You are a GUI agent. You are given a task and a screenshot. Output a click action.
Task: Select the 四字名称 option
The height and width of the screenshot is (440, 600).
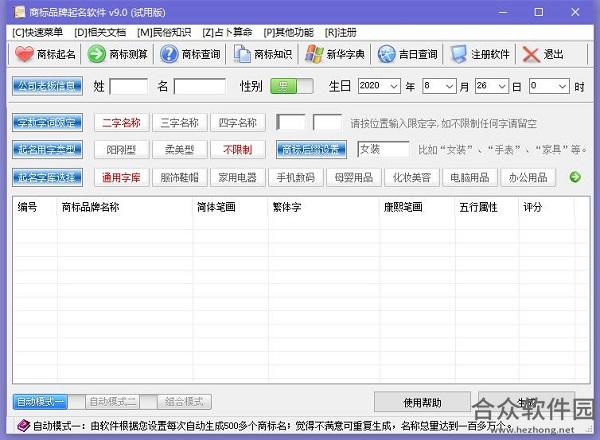(x=238, y=123)
